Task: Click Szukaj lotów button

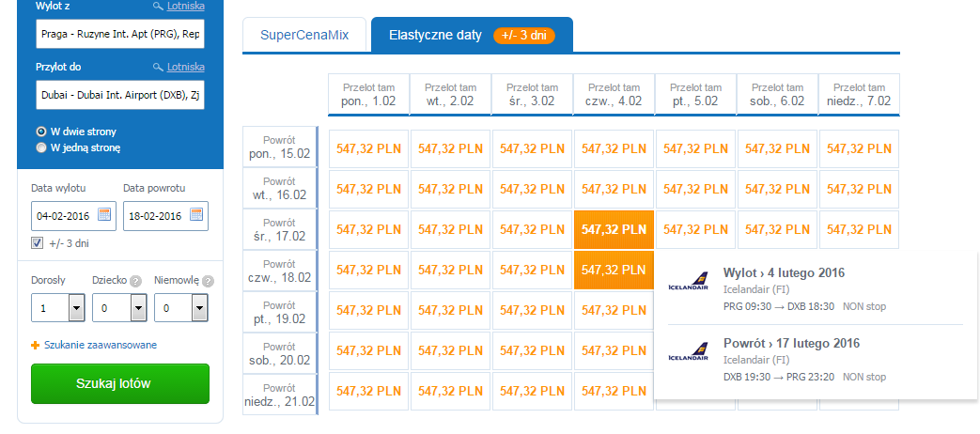Action: coord(120,383)
